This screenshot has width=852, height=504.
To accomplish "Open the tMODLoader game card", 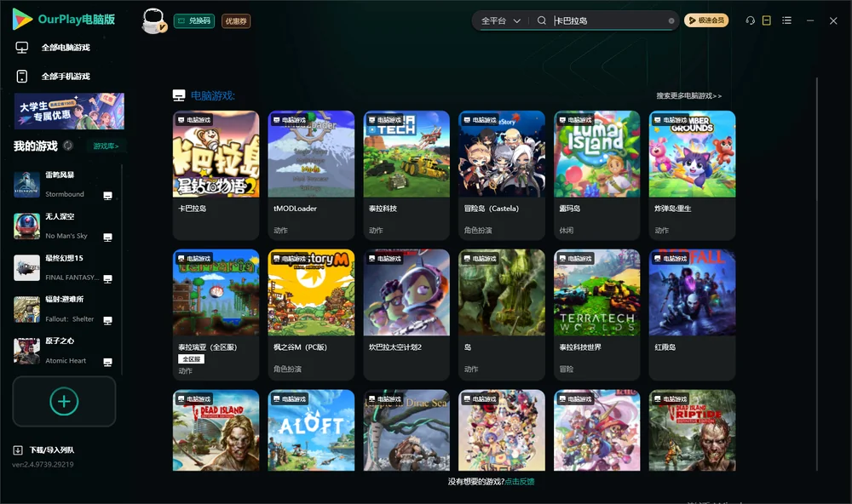I will tap(311, 175).
